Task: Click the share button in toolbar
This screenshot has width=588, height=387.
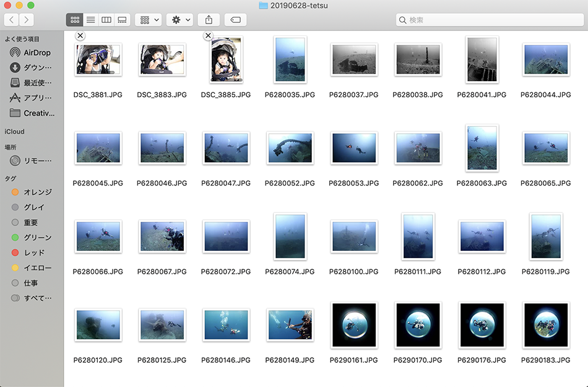Action: click(209, 20)
